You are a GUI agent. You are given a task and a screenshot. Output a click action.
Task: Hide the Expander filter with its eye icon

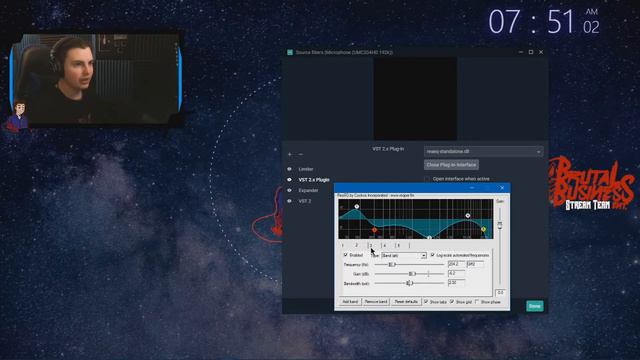290,190
